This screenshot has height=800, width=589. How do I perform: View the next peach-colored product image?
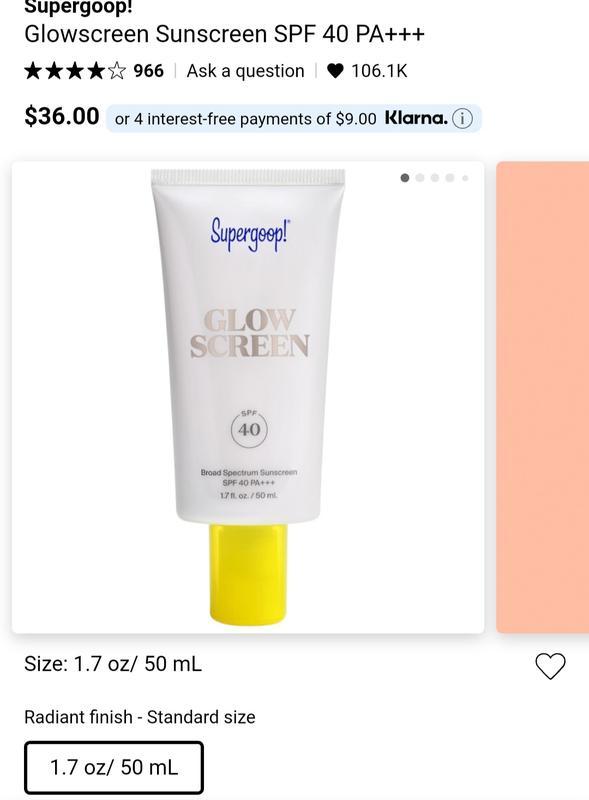click(x=543, y=397)
